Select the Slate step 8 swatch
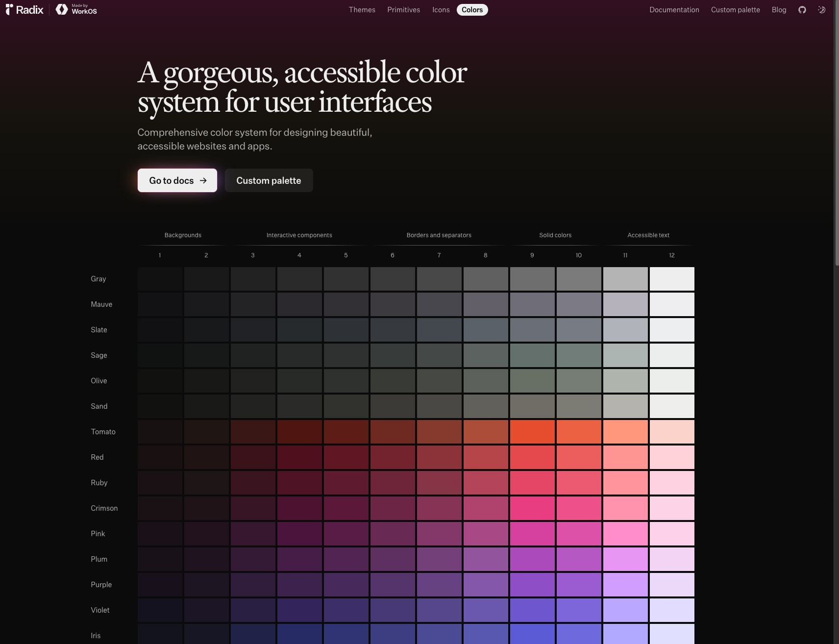 486,330
